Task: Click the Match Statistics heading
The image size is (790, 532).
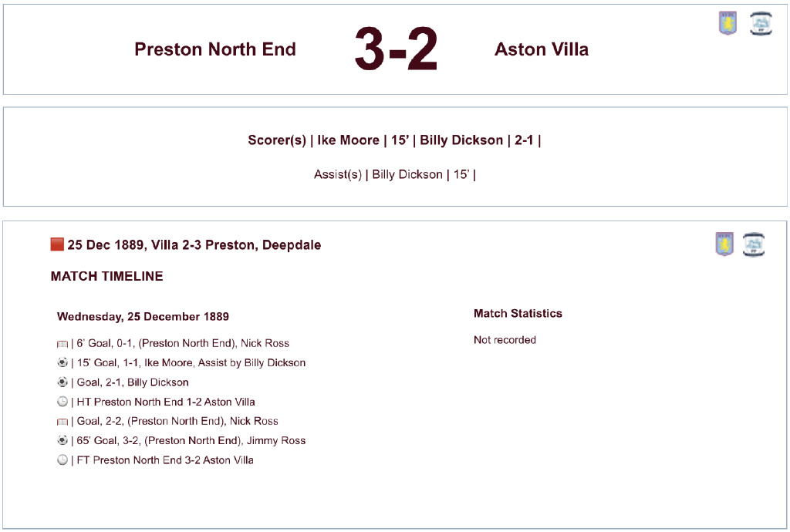Action: pyautogui.click(x=518, y=313)
